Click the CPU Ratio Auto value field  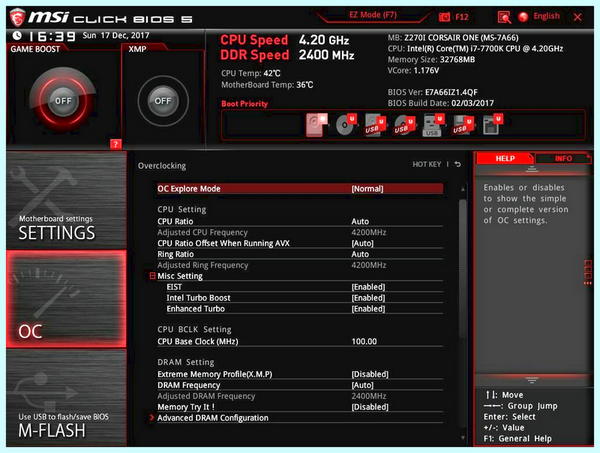coord(360,222)
